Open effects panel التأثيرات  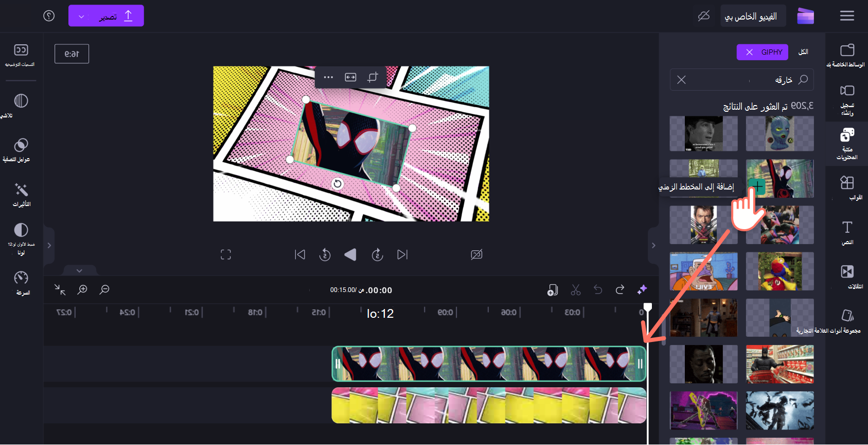pos(21,195)
